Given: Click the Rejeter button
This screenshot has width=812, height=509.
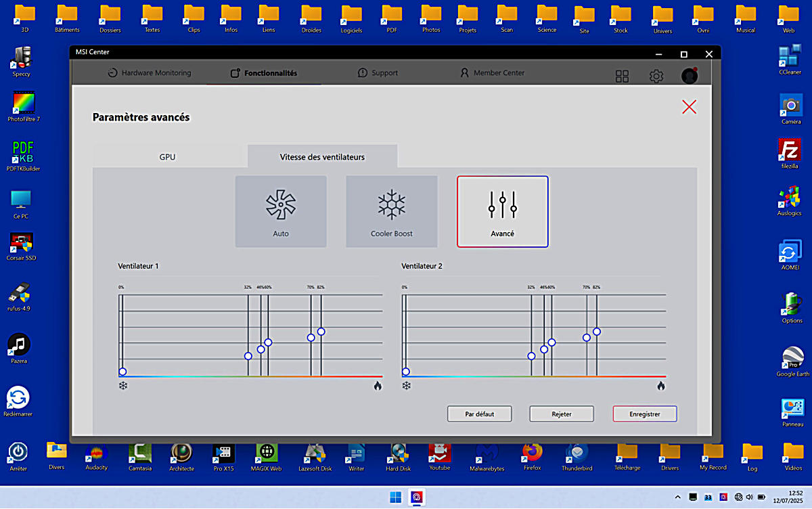Looking at the screenshot, I should pyautogui.click(x=561, y=414).
